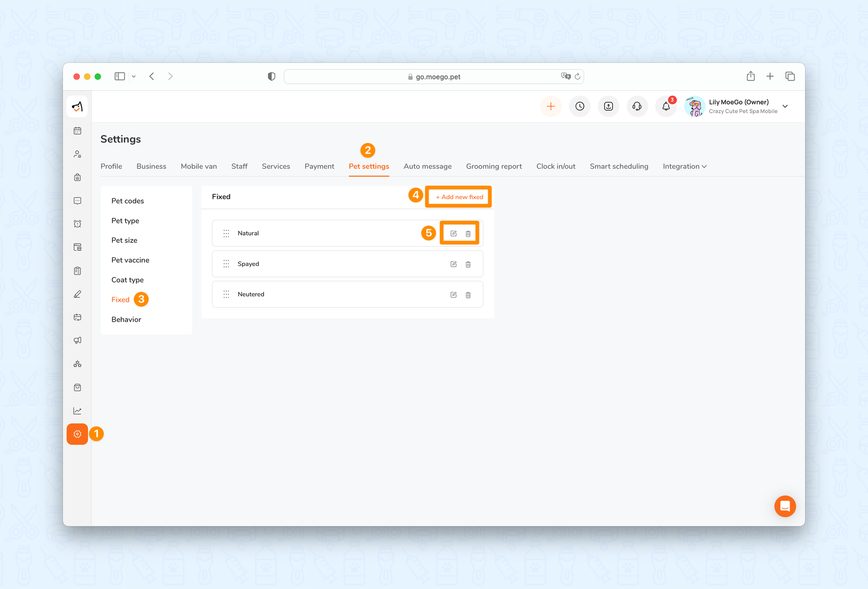Expand the Integration tab dropdown
Viewport: 868px width, 589px height.
tap(684, 166)
